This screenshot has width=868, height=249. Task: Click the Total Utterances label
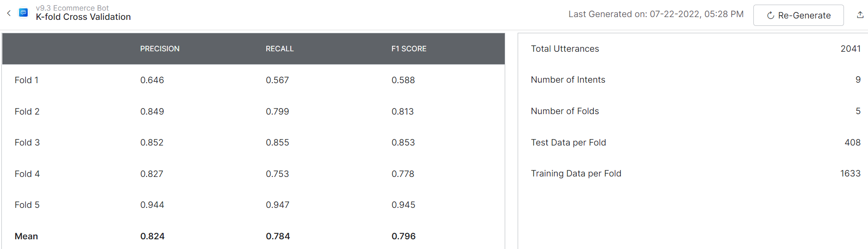pyautogui.click(x=564, y=49)
